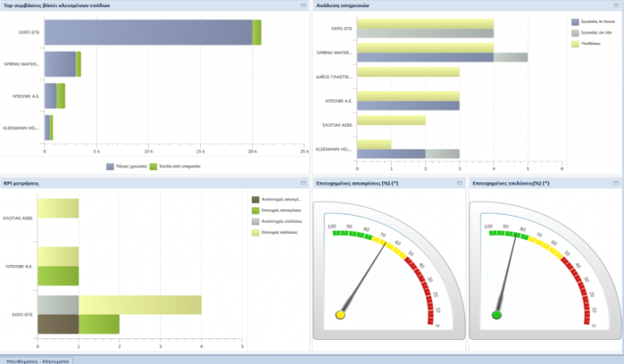This screenshot has height=364, width=624.
Task: Click the Έσοδα από υπηρεσίες legend swatch
Action: 153,166
